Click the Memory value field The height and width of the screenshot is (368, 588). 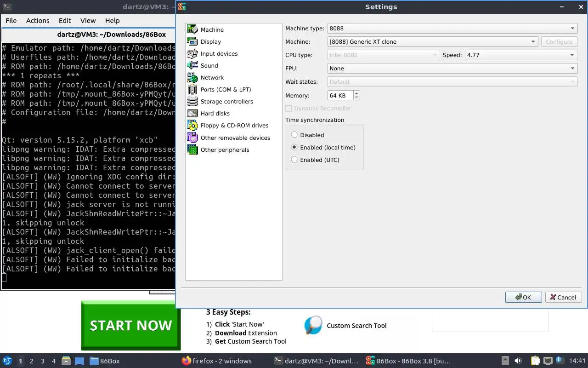pyautogui.click(x=340, y=95)
